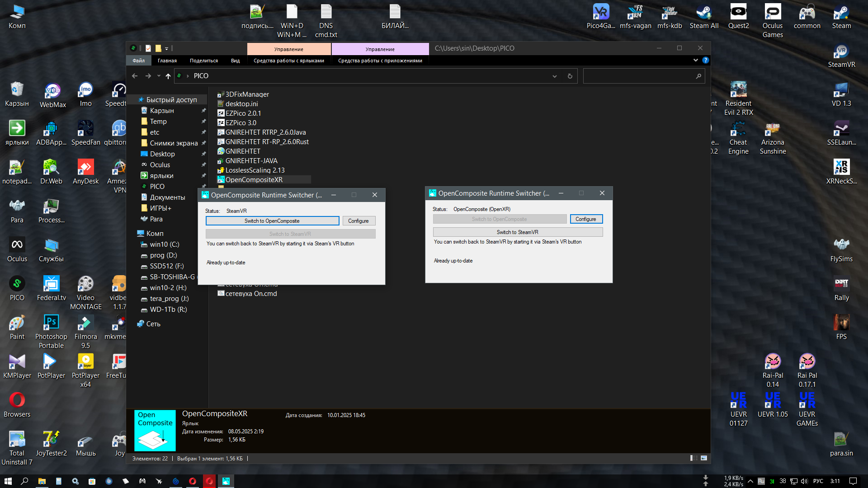
Task: Switch to large icons view in status bar
Action: point(704,458)
